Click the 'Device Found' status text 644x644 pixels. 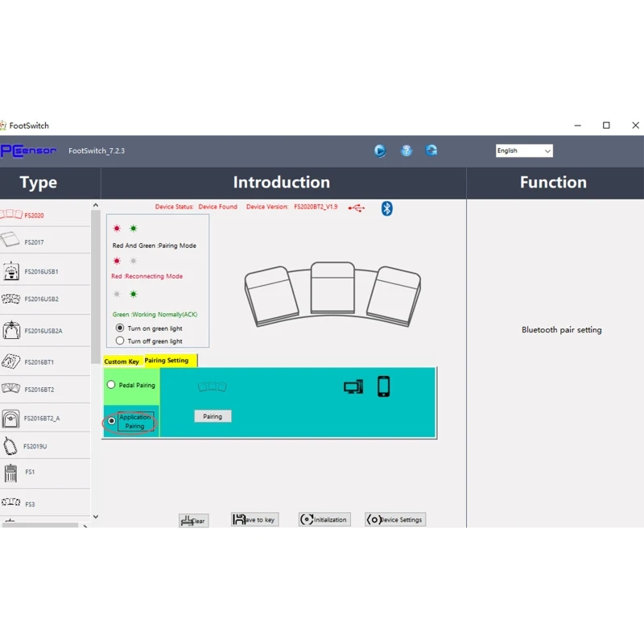click(x=217, y=207)
